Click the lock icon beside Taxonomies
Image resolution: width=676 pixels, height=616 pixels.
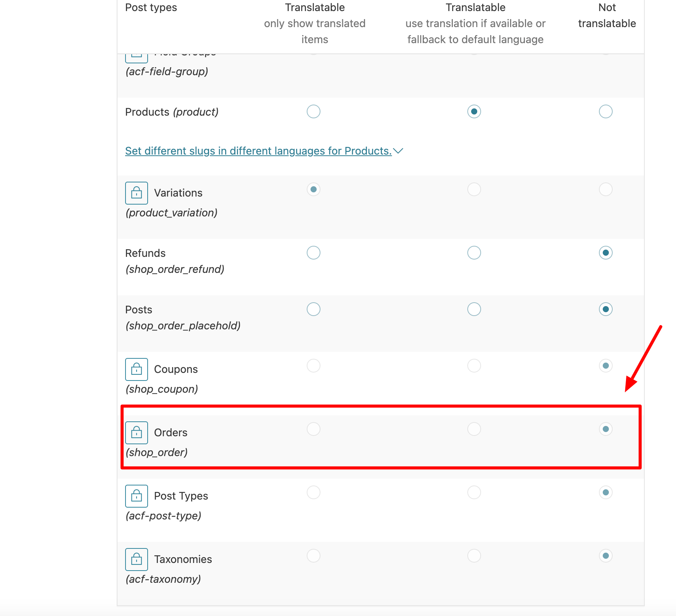137,560
